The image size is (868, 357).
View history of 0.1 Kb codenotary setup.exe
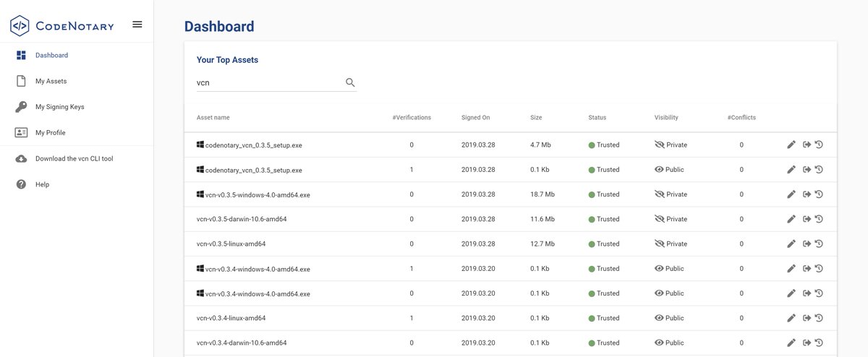point(819,169)
